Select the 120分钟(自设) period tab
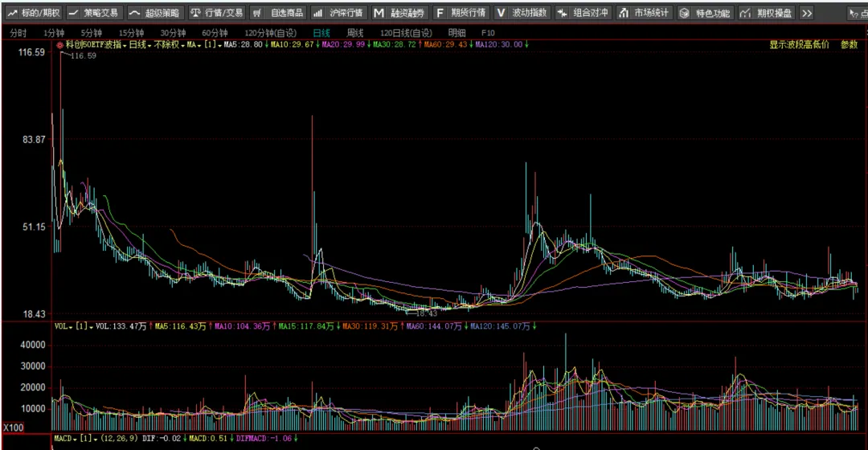This screenshot has height=450, width=868. pos(271,33)
